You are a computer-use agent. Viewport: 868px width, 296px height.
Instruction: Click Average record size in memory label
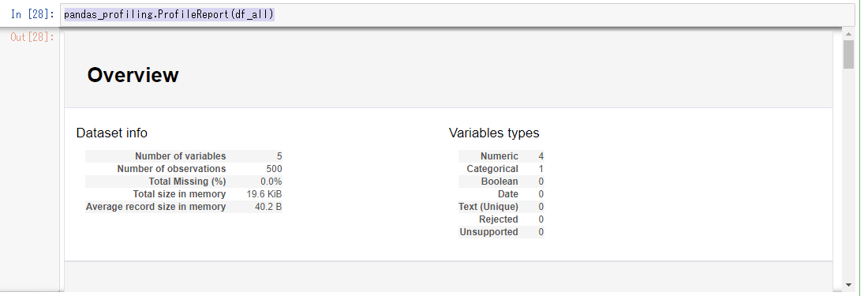coord(155,207)
